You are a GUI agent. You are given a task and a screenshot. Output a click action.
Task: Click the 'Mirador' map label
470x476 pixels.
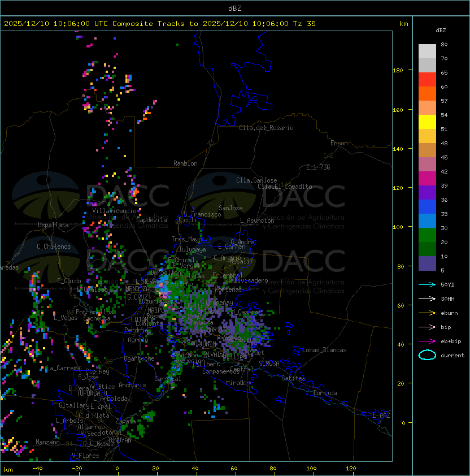[x=238, y=383]
